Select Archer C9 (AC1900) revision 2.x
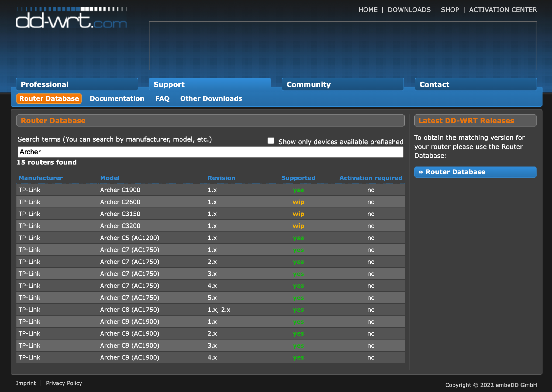This screenshot has height=392, width=552. (x=211, y=333)
